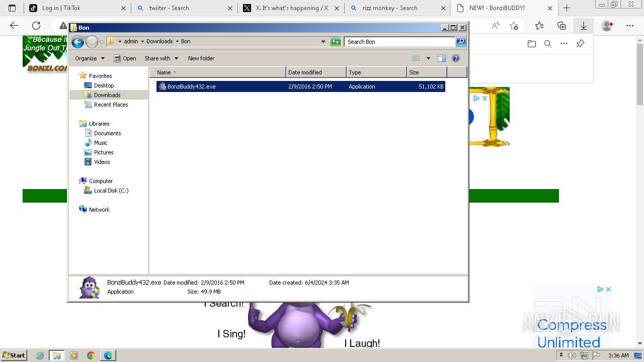
Task: Click the volume icon in system tray
Action: point(572,355)
